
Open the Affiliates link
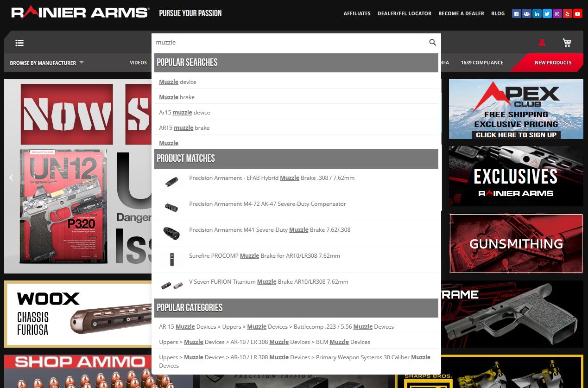tap(357, 13)
